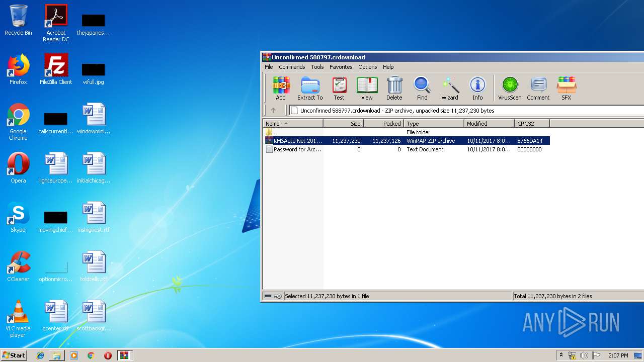The height and width of the screenshot is (362, 644).
Task: Select the toldcells.rtf document icon
Action: click(94, 266)
